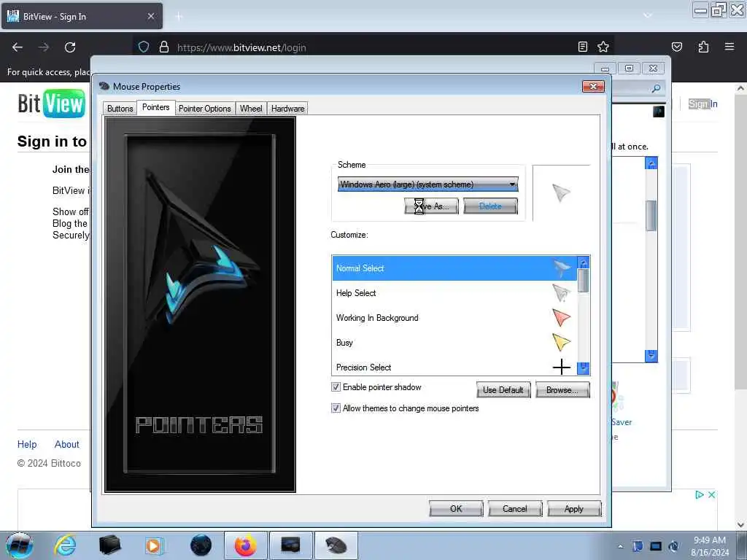This screenshot has width=747, height=560.
Task: Open the Wheel tab
Action: coord(251,109)
